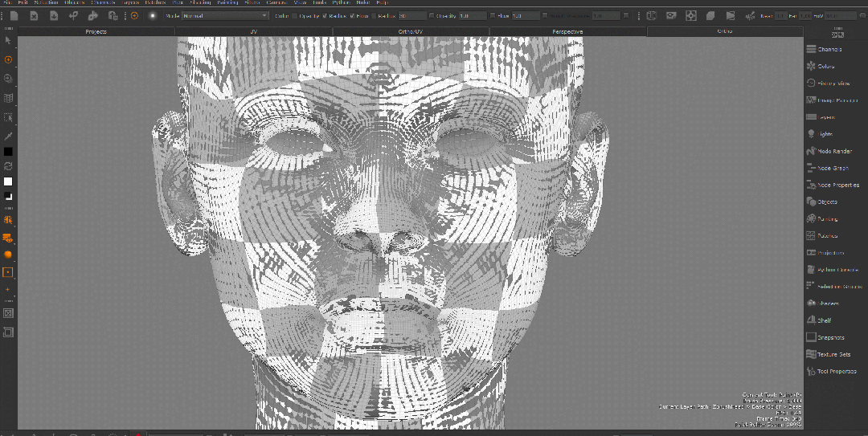The image size is (868, 436).
Task: Click the Close project icon with X
Action: click(x=34, y=16)
